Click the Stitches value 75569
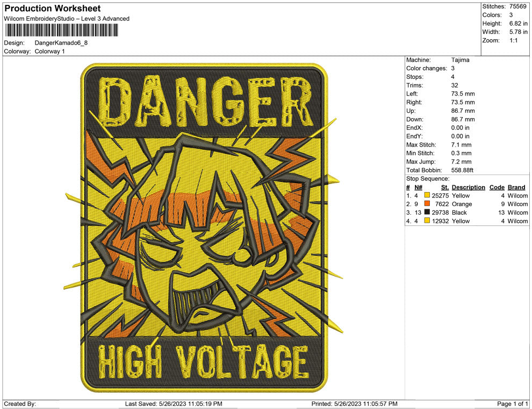 point(517,6)
